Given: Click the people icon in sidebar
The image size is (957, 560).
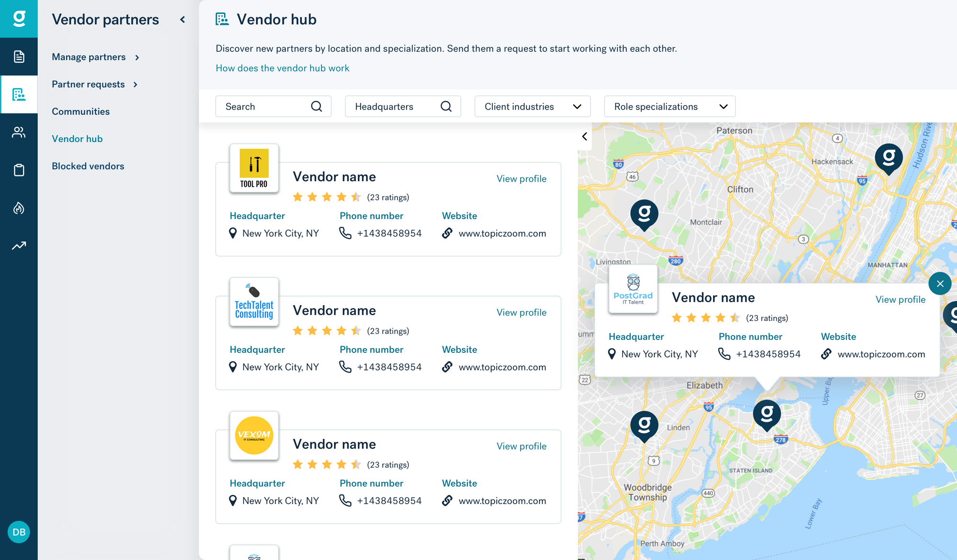Looking at the screenshot, I should click(19, 132).
